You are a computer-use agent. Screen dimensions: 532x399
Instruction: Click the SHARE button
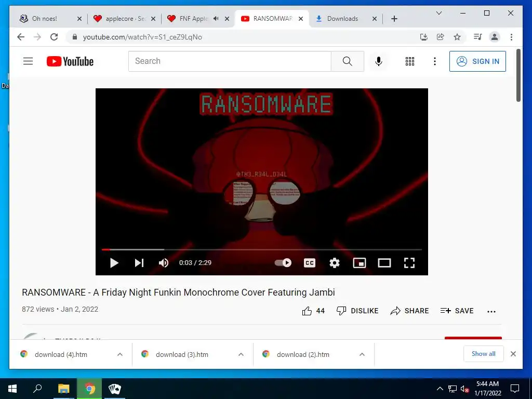tap(409, 311)
